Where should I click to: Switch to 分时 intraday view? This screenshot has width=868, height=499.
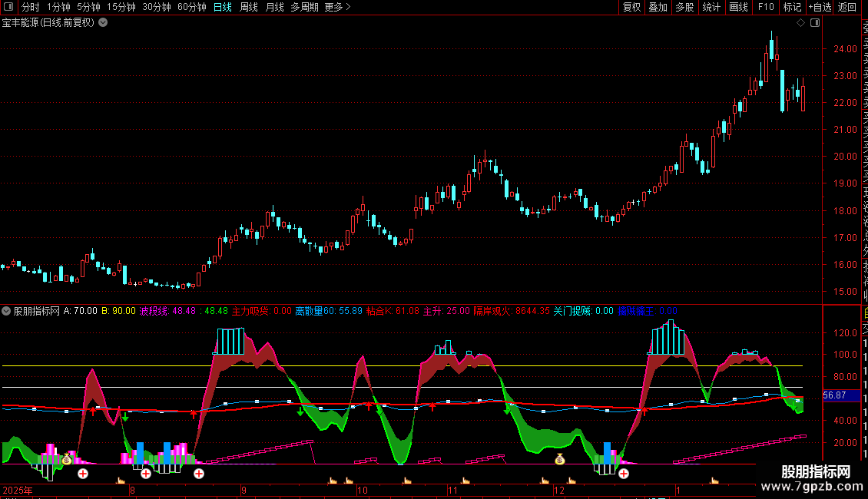click(x=31, y=7)
